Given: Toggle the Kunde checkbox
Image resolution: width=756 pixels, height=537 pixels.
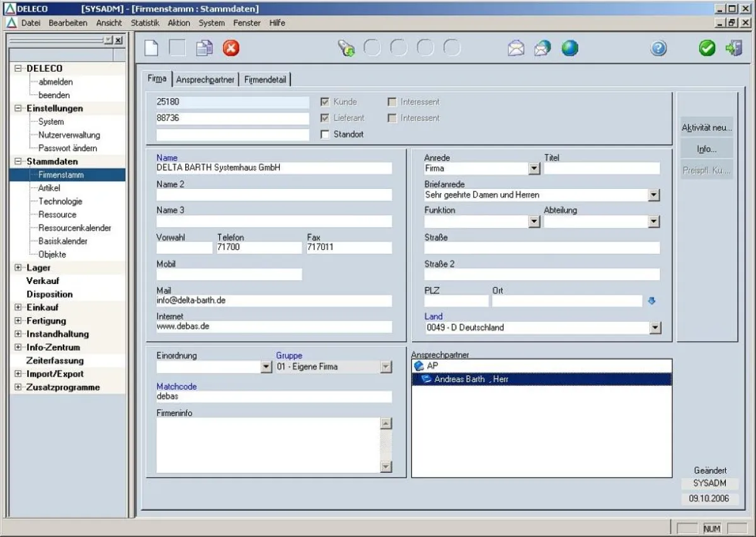Looking at the screenshot, I should [x=325, y=101].
